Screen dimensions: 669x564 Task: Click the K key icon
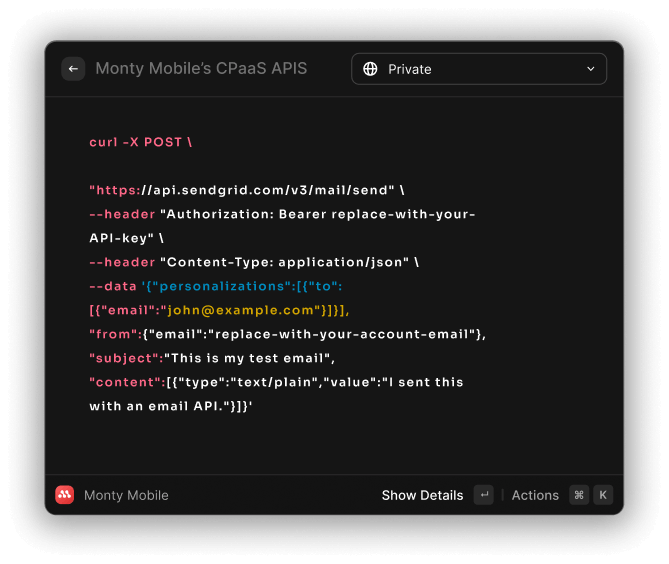coord(603,495)
